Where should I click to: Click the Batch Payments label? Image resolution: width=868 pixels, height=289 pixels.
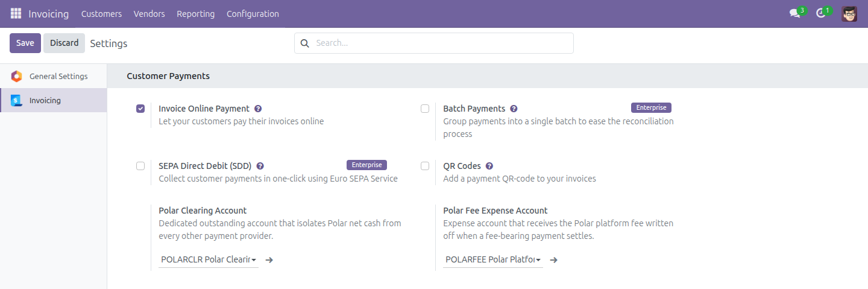pyautogui.click(x=474, y=109)
